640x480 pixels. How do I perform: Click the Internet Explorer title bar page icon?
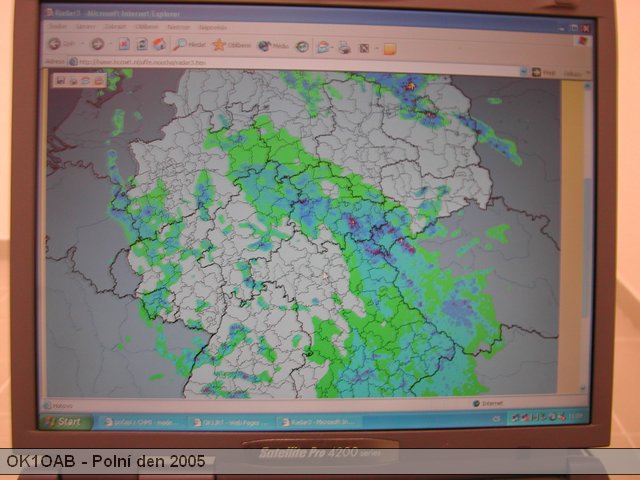[50, 12]
